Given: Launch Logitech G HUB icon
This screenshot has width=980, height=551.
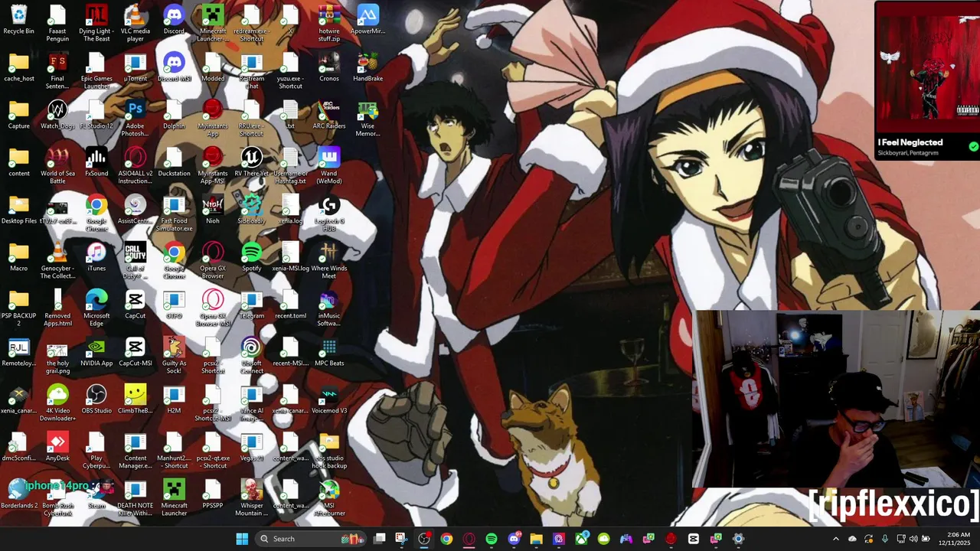Looking at the screenshot, I should [329, 210].
